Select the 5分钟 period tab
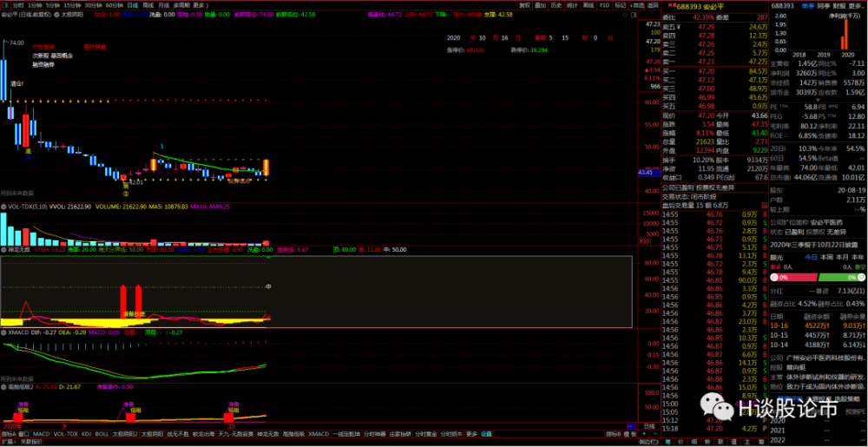Image resolution: width=868 pixels, height=447 pixels. (x=53, y=5)
